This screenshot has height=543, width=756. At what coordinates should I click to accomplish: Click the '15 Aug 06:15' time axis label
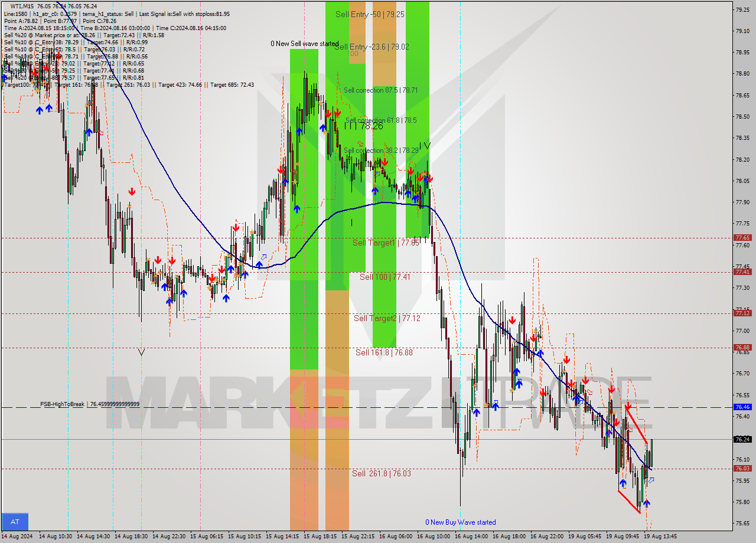pos(207,537)
